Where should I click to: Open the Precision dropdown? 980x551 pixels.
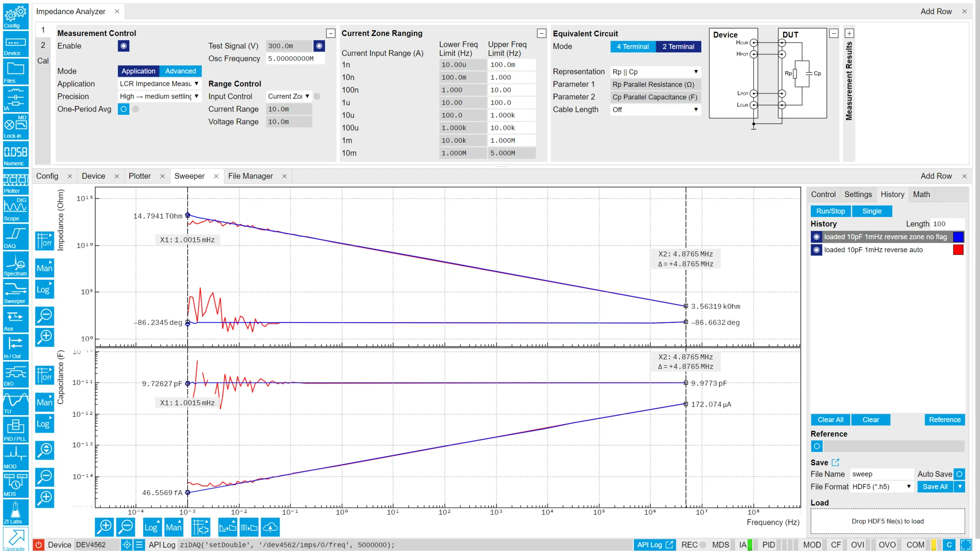click(159, 96)
